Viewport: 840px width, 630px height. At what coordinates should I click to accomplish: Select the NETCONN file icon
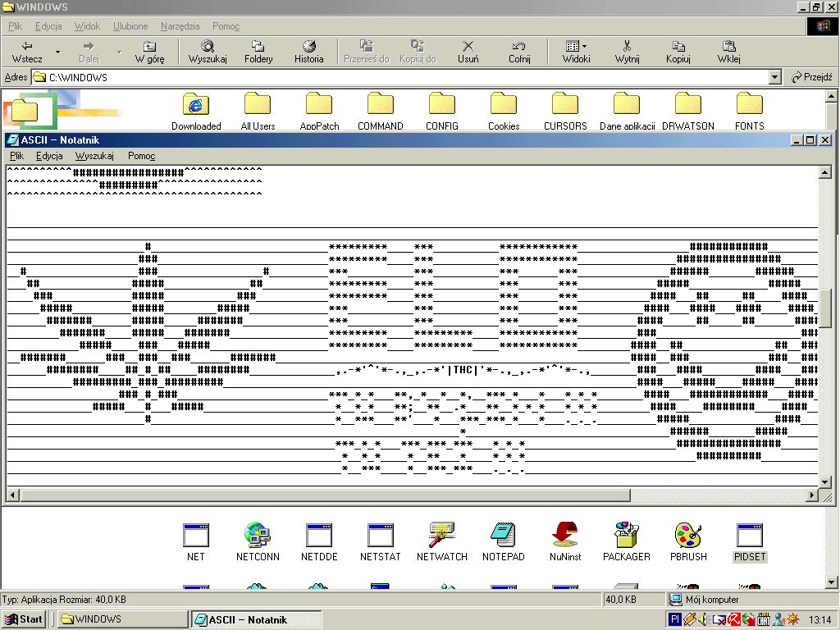[258, 536]
